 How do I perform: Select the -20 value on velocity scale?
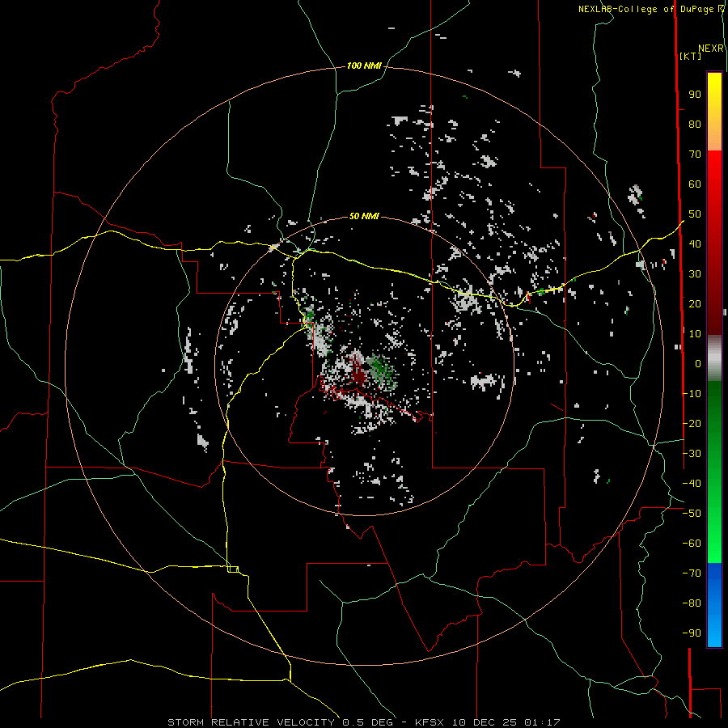coord(692,423)
